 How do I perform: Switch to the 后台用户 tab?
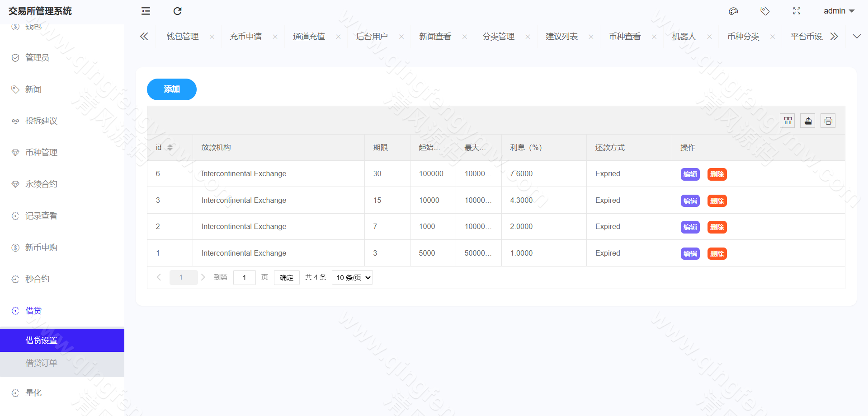coord(372,36)
